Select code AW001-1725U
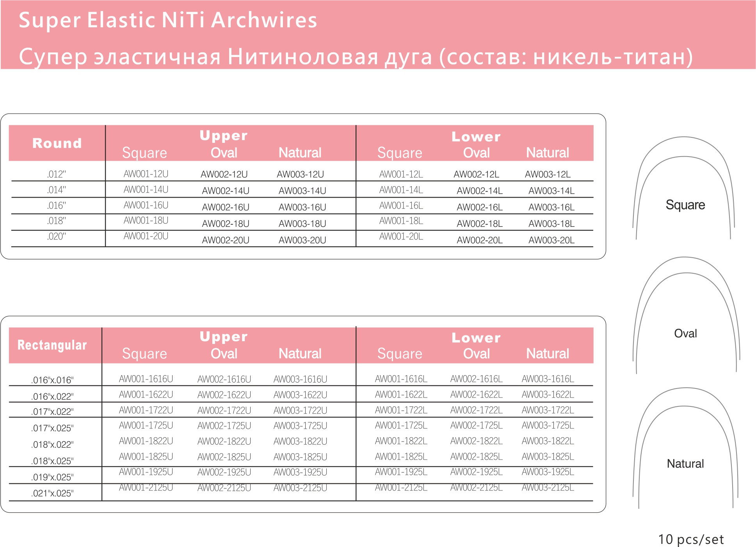The height and width of the screenshot is (547, 756). tap(146, 425)
